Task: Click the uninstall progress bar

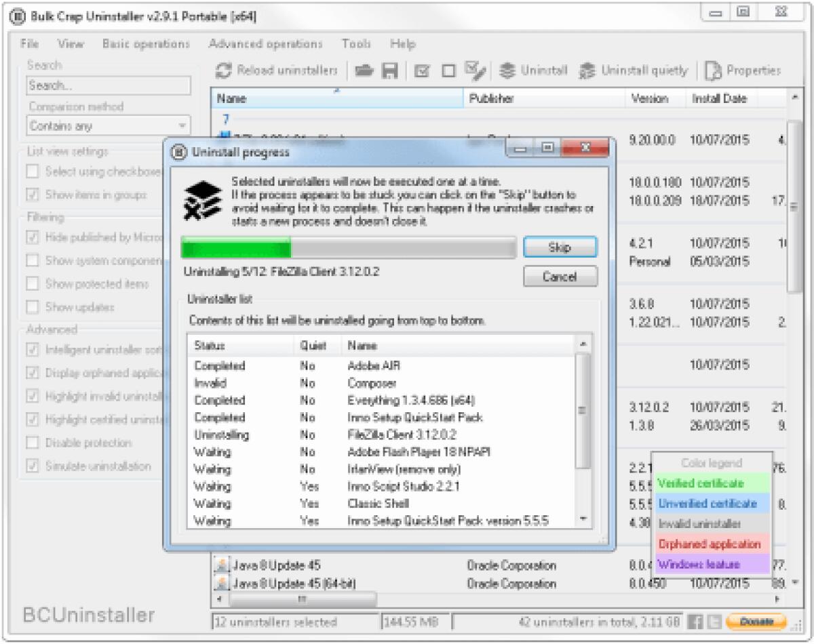Action: tap(349, 249)
